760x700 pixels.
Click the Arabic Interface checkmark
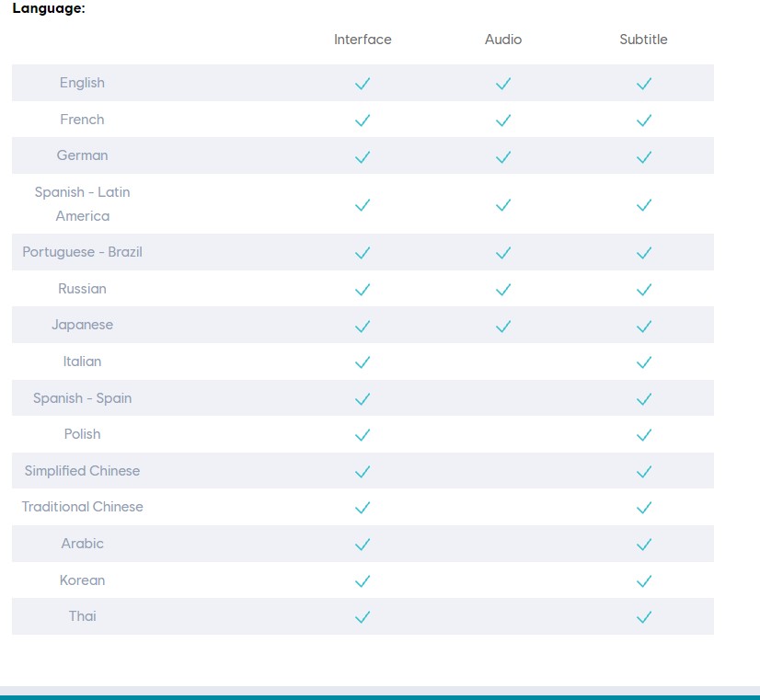(363, 544)
